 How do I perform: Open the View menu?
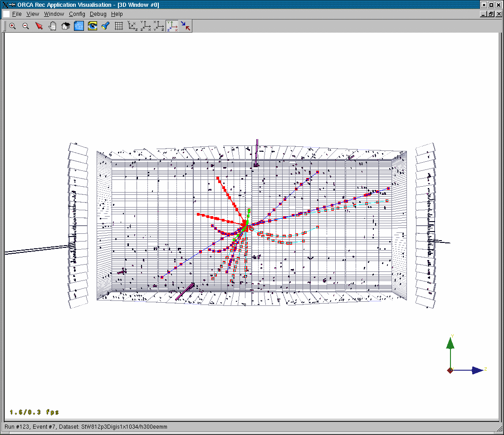[x=33, y=14]
